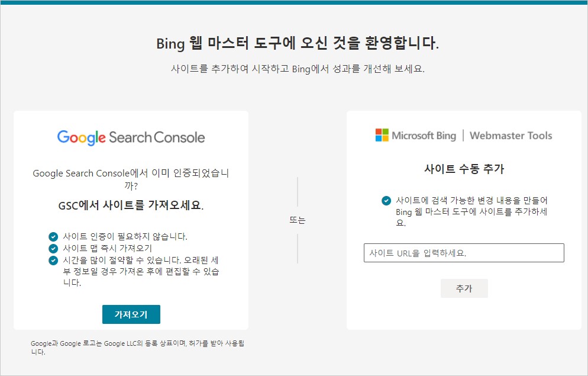Click the text 사이트 맵 즉시 가져오기
The height and width of the screenshot is (376, 588).
[x=107, y=248]
